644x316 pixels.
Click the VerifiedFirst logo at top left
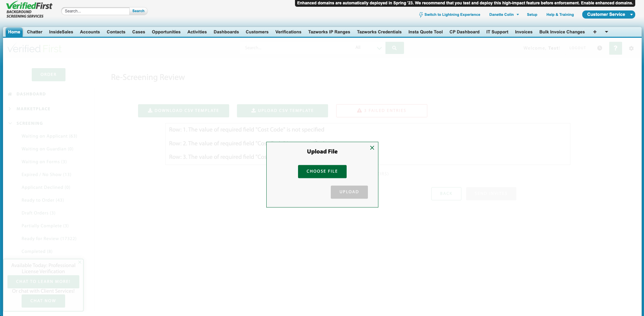(x=29, y=9)
